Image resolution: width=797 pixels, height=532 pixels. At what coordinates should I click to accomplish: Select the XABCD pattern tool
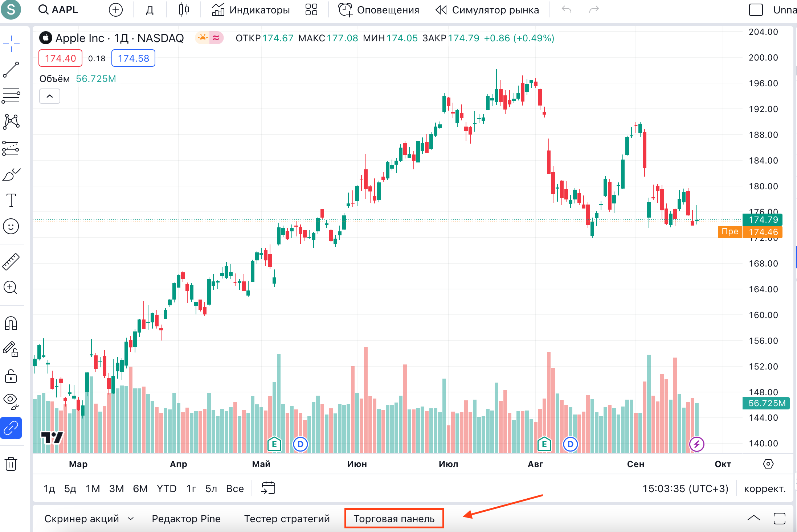click(x=11, y=122)
